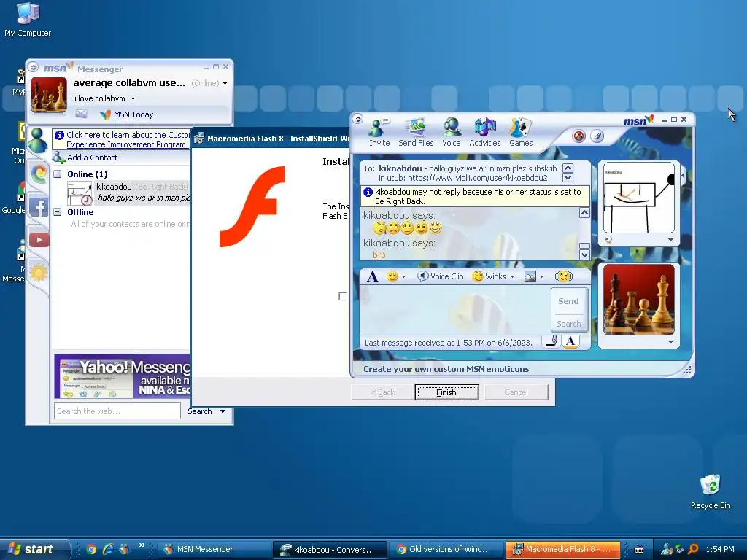747x560 pixels.
Task: Open Customer Experience Improvement Program link
Action: tap(128, 139)
